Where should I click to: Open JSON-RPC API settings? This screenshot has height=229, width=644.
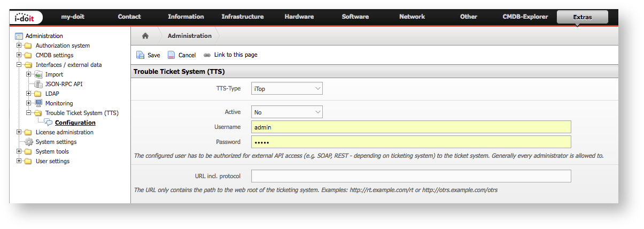tap(64, 84)
